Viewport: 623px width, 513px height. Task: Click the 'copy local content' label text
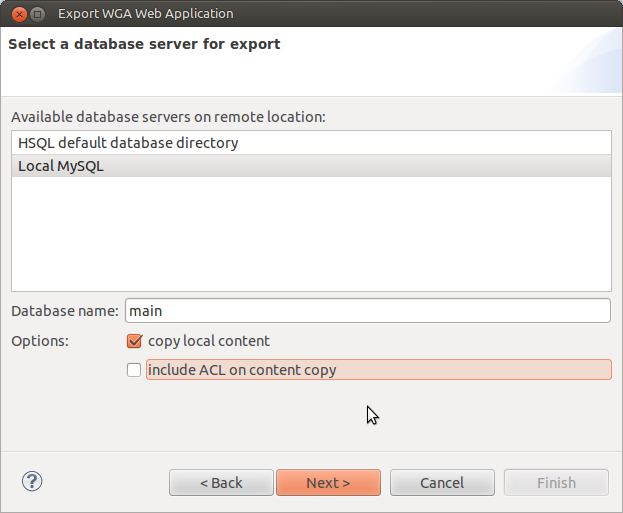tap(209, 341)
